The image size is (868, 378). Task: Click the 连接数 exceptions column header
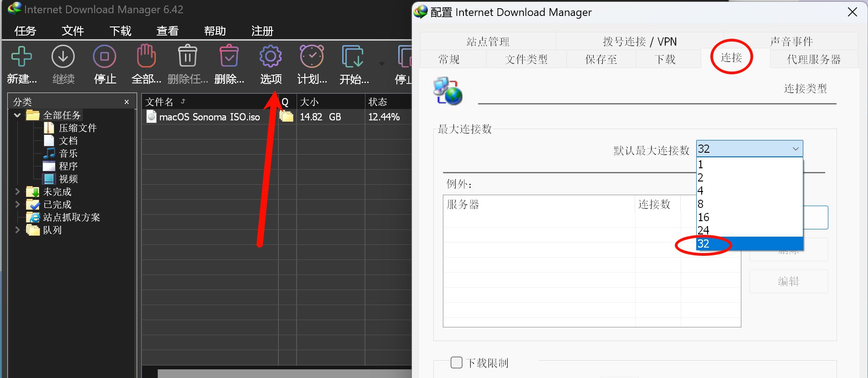(x=658, y=204)
